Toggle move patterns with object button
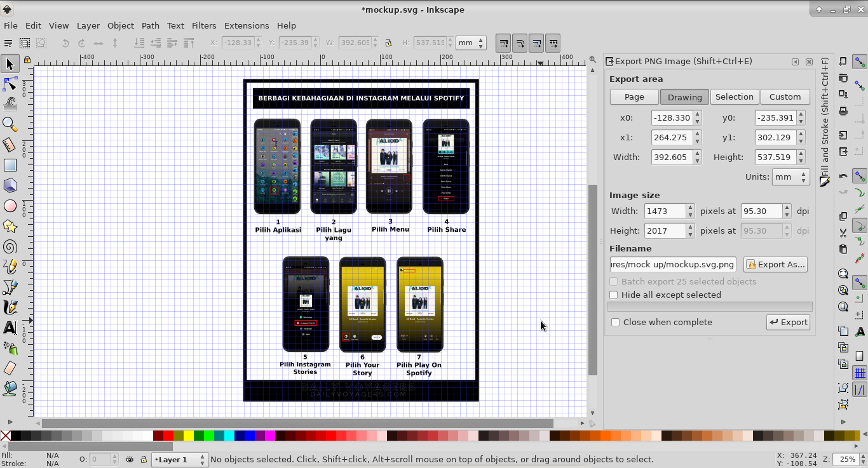Image resolution: width=868 pixels, height=468 pixels. [553, 43]
